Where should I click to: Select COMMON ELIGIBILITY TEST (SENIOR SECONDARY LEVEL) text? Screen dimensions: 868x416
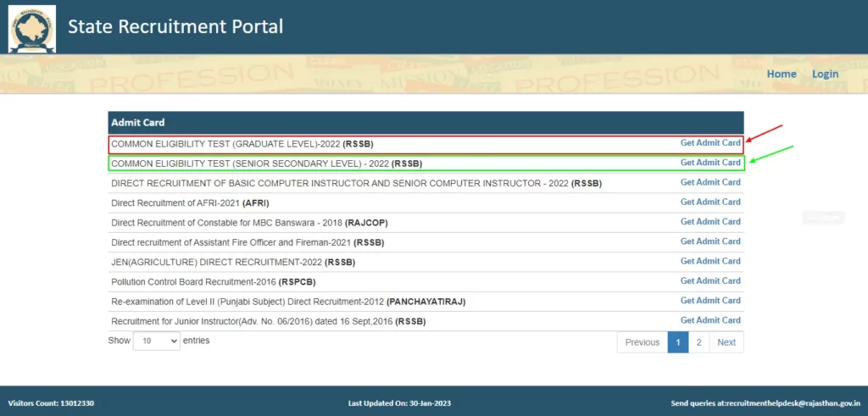[x=267, y=164]
